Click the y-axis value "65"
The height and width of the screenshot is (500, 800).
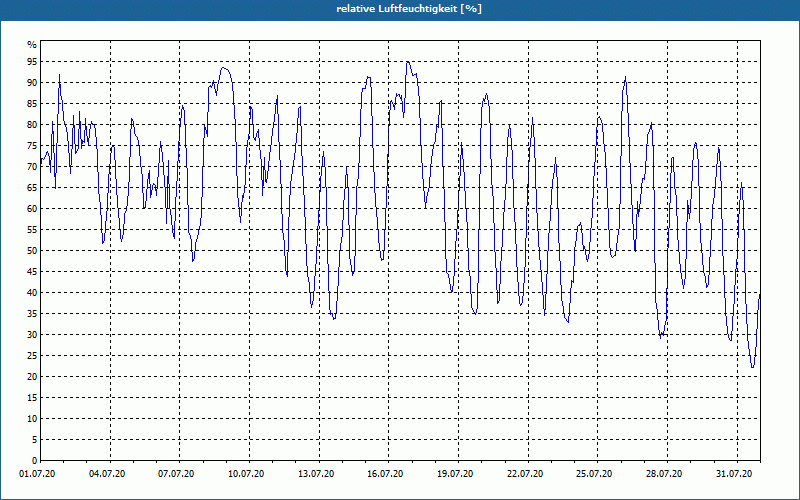(32, 188)
